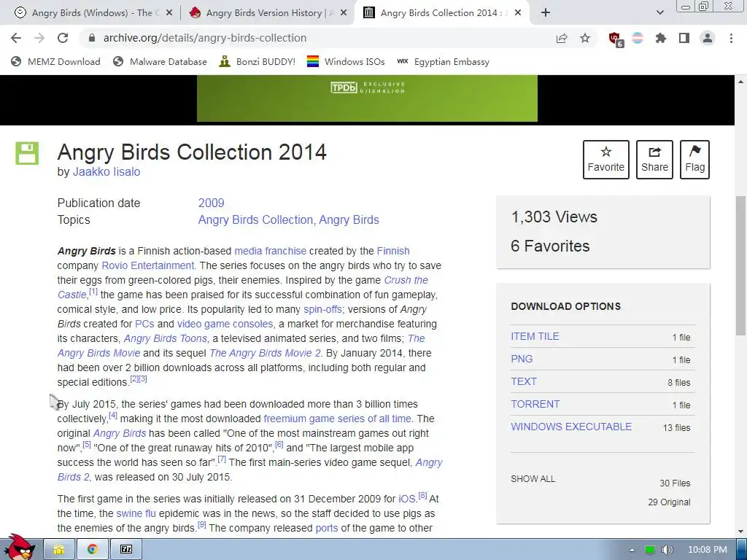Open the Extensions puzzle piece menu
The width and height of the screenshot is (747, 560).
click(661, 38)
